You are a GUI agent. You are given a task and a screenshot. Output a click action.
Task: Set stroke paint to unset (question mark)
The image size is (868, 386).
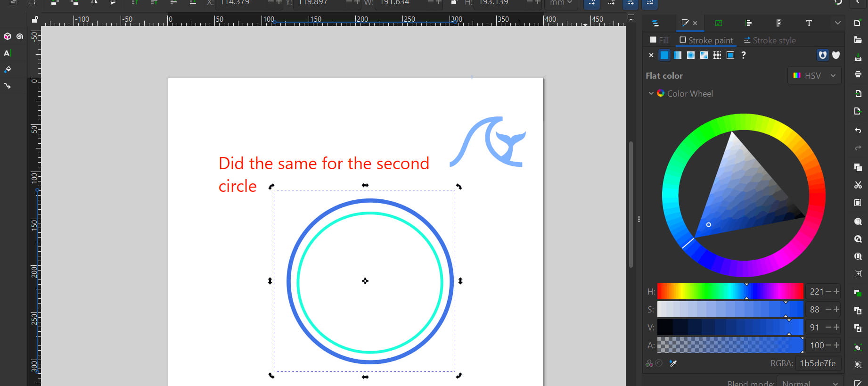[x=744, y=55]
